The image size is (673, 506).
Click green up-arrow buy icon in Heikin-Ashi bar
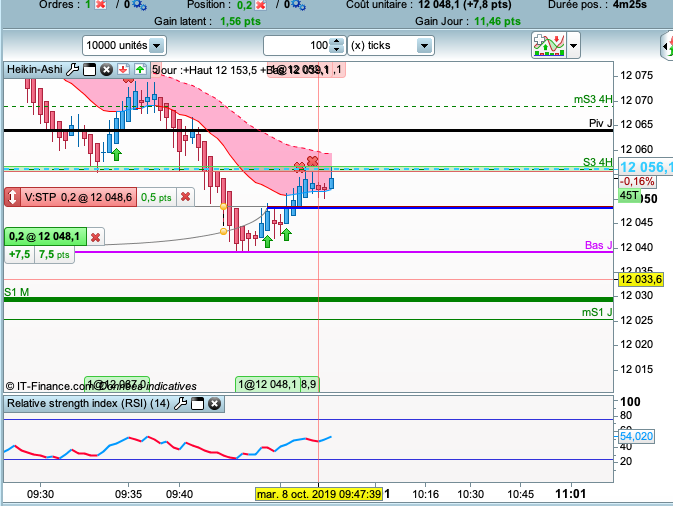click(140, 70)
